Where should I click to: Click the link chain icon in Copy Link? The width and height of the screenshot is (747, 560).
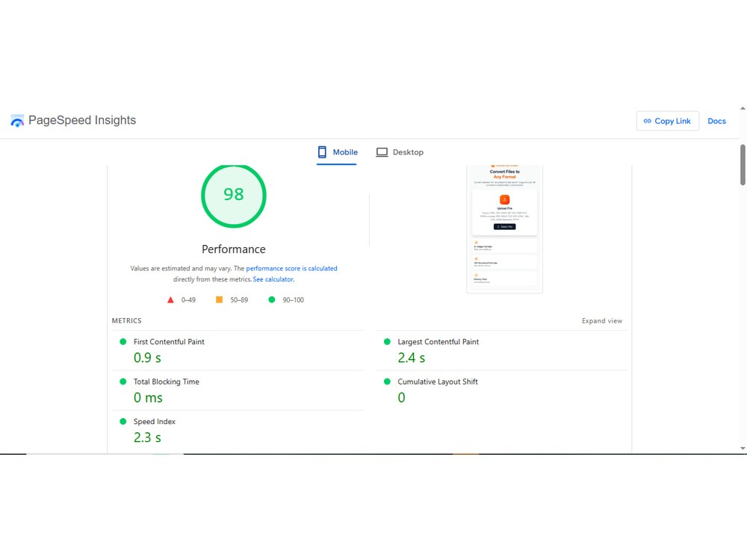[648, 121]
